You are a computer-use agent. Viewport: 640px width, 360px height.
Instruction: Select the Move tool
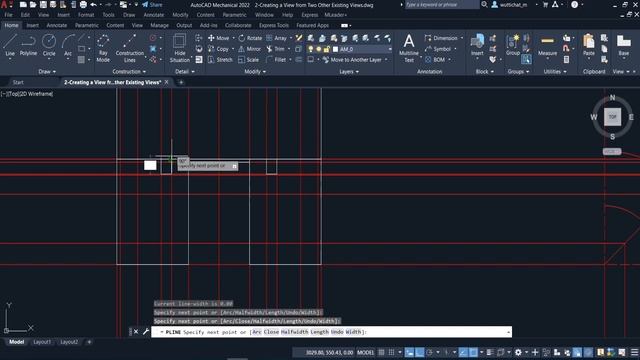218,38
